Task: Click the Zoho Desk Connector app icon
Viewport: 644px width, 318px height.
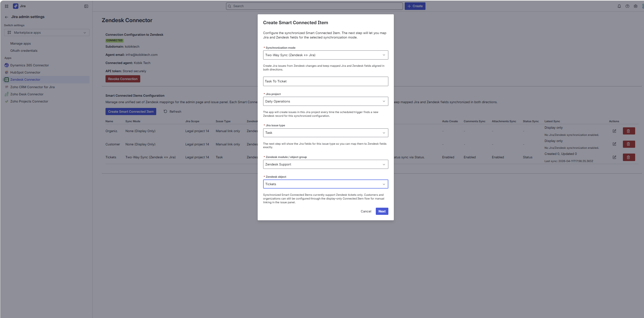Action: pos(6,94)
